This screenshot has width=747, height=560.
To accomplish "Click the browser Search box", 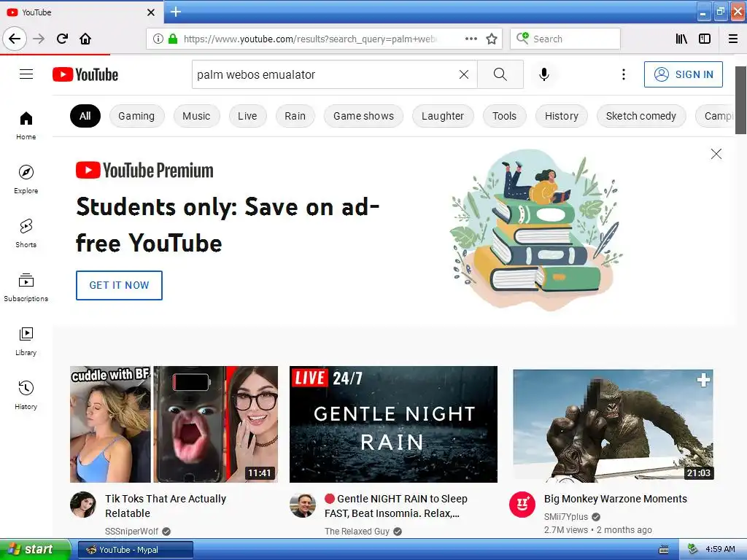I will (x=565, y=39).
